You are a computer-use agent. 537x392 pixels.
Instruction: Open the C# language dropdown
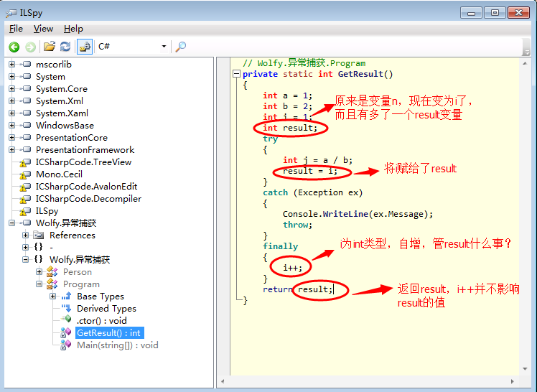coord(164,46)
